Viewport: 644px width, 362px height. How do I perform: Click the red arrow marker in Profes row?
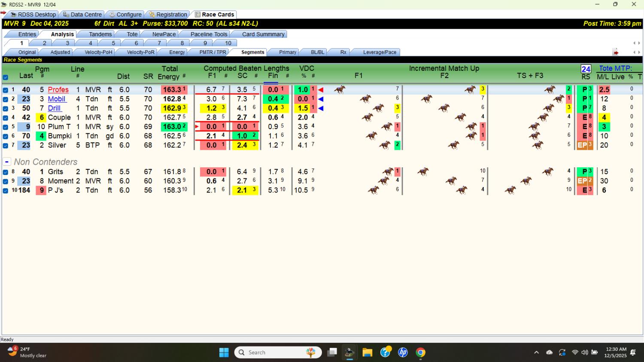click(x=321, y=90)
